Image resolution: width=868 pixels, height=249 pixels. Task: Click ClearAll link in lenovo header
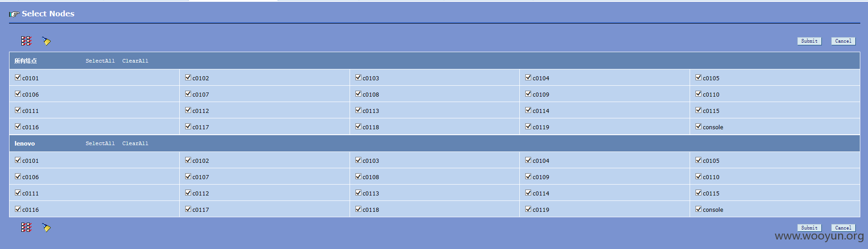[135, 143]
